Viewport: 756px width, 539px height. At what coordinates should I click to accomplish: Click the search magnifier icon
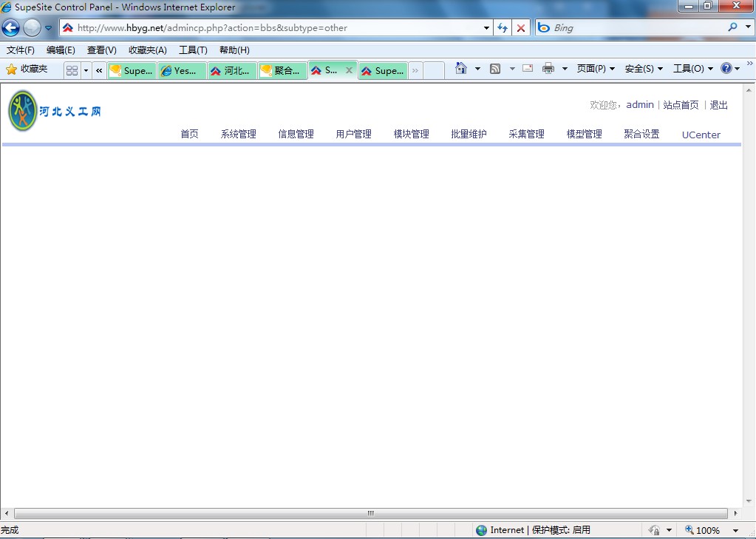[732, 27]
